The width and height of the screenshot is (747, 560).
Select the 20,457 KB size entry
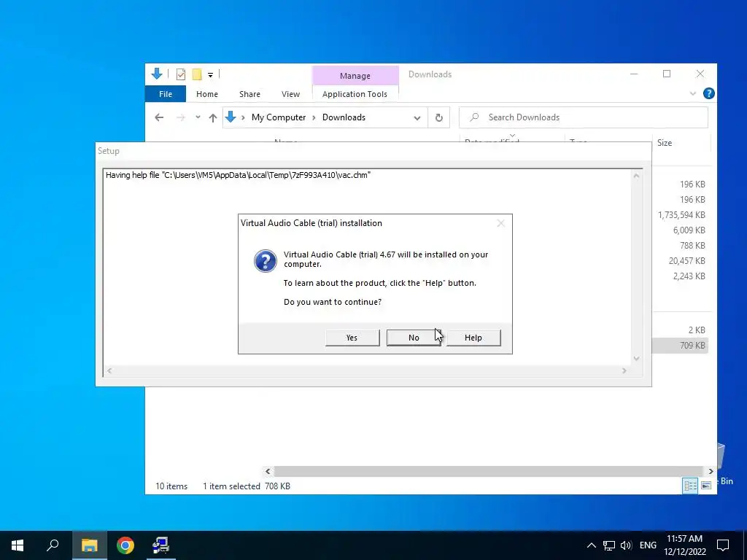point(686,260)
